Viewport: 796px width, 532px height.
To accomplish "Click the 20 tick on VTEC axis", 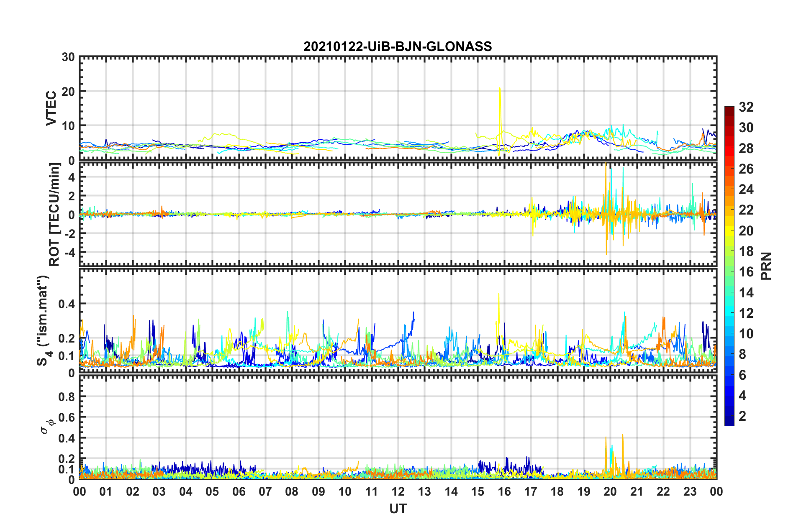I will coord(68,91).
